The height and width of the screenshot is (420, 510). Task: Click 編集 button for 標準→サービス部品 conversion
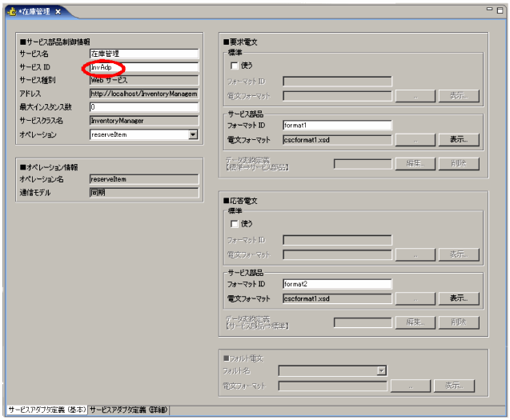point(416,163)
